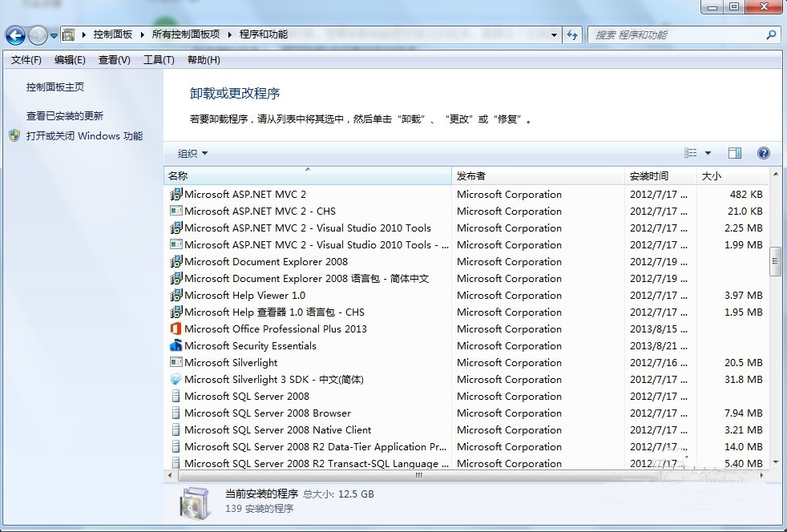Open the 组织 dropdown menu

point(190,152)
